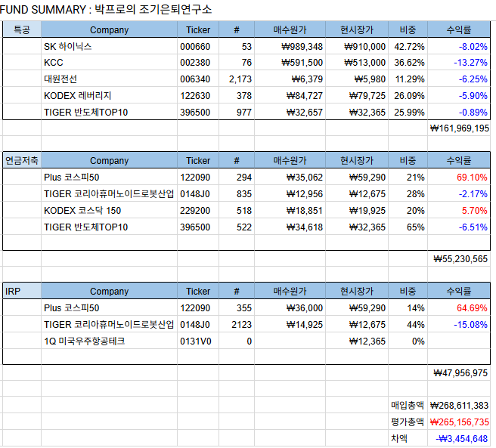Select subtotal ₩47,956,975
The width and height of the screenshot is (496, 448).
[x=459, y=372]
